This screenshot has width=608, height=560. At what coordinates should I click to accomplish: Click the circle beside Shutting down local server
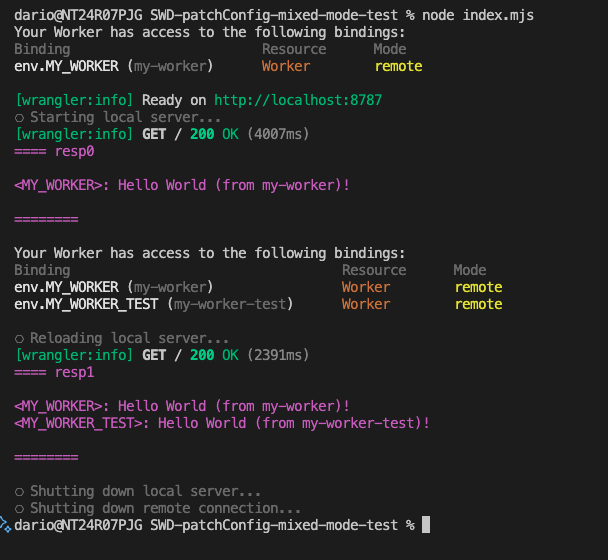tap(19, 491)
